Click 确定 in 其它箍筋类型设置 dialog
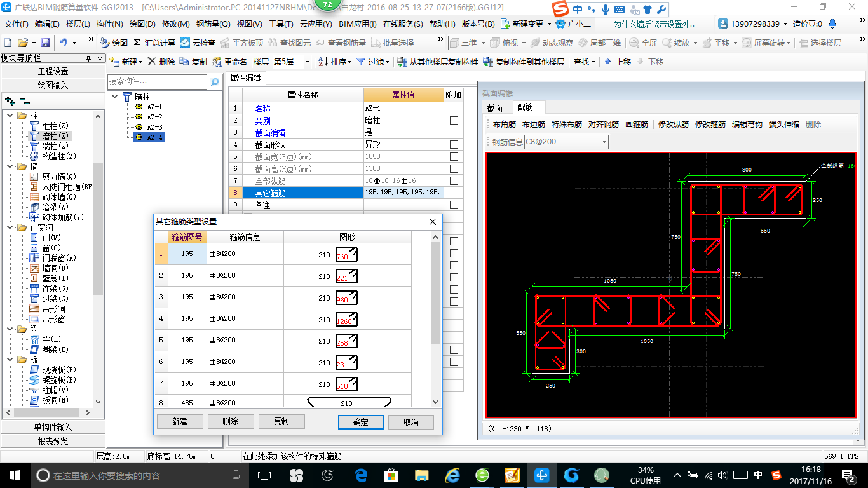The image size is (868, 488). pyautogui.click(x=360, y=422)
